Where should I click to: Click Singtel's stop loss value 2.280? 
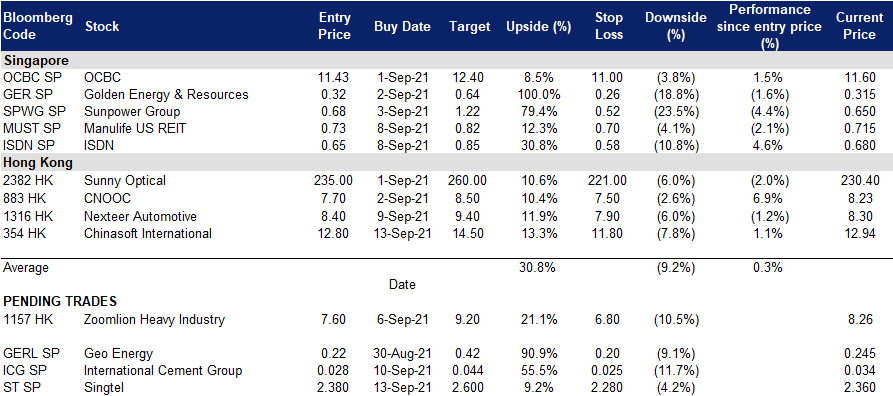pyautogui.click(x=608, y=389)
